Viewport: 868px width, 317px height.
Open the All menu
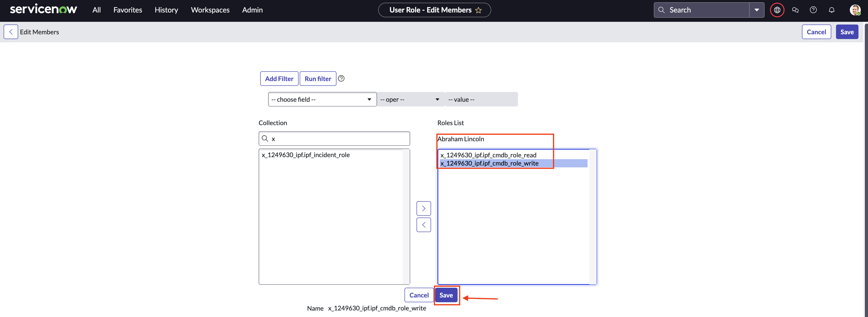(96, 10)
